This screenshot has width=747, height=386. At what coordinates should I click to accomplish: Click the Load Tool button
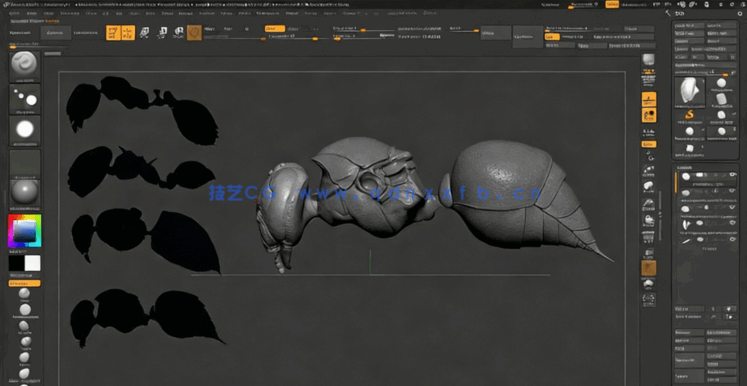point(689,25)
